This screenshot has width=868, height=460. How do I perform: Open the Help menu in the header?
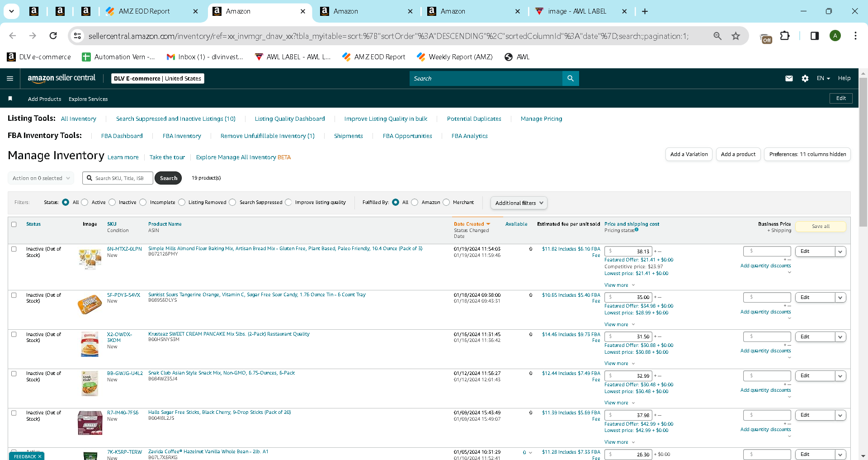coord(844,78)
